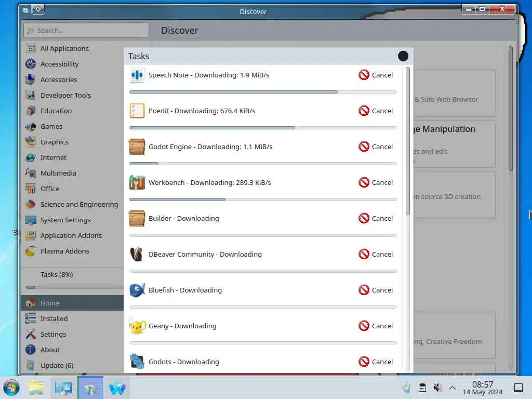
Task: Click the Workbench tools icon
Action: 137,182
